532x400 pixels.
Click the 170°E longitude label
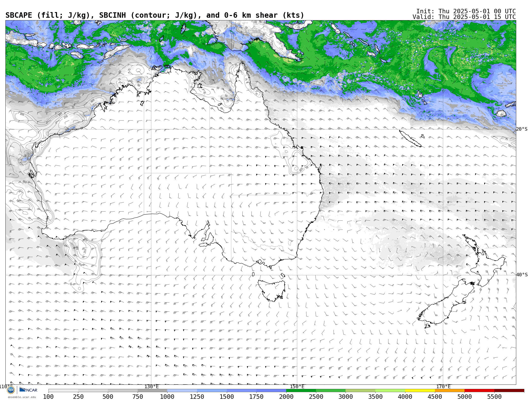443,387
